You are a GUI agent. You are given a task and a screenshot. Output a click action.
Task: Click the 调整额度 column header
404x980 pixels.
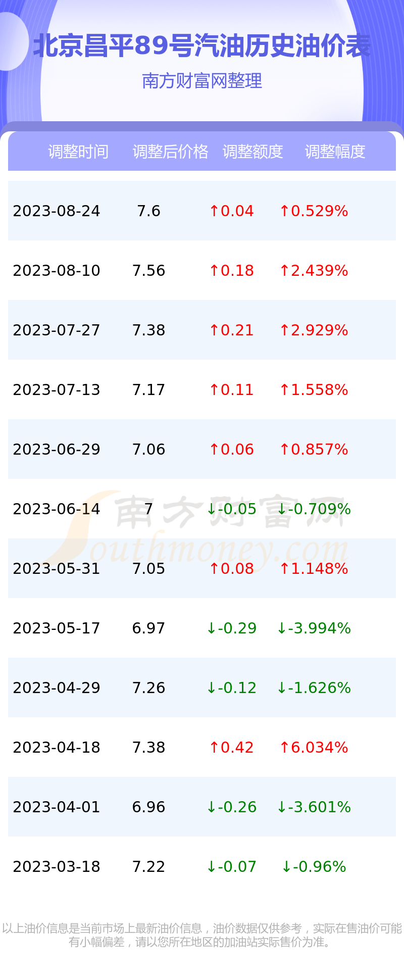tap(252, 152)
